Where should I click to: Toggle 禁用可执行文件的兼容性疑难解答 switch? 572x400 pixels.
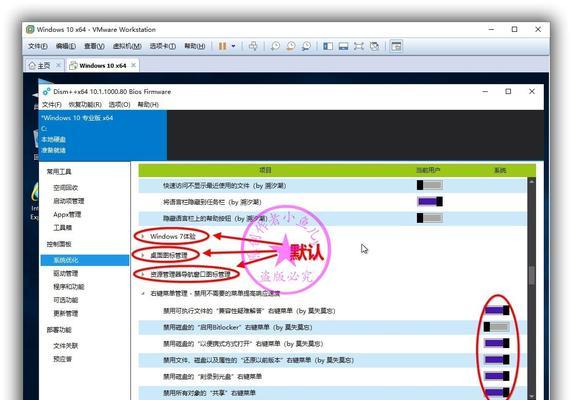[x=496, y=310]
